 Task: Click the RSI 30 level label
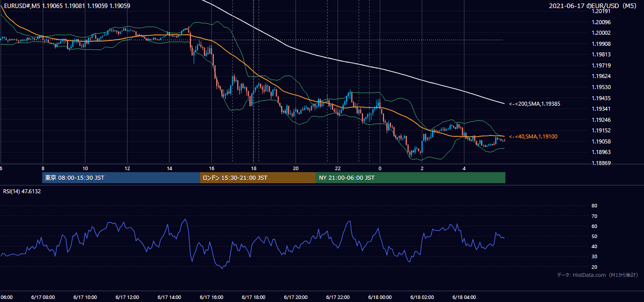click(594, 257)
